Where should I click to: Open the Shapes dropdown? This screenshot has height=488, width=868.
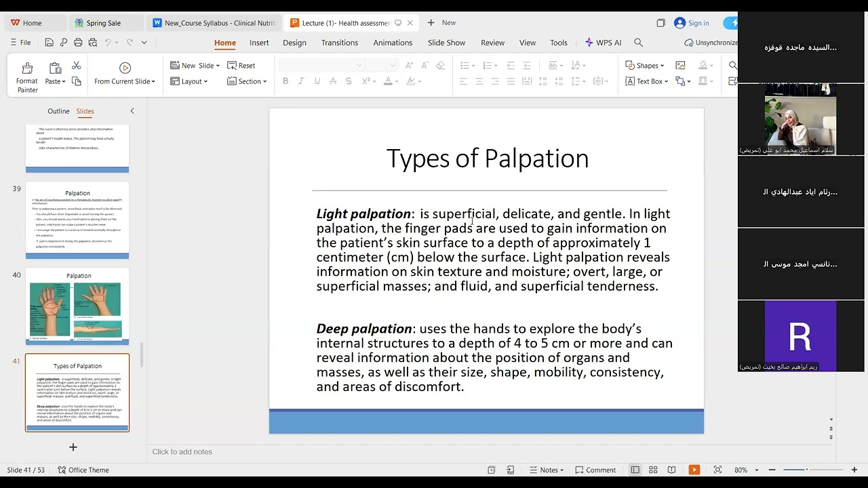pos(645,66)
